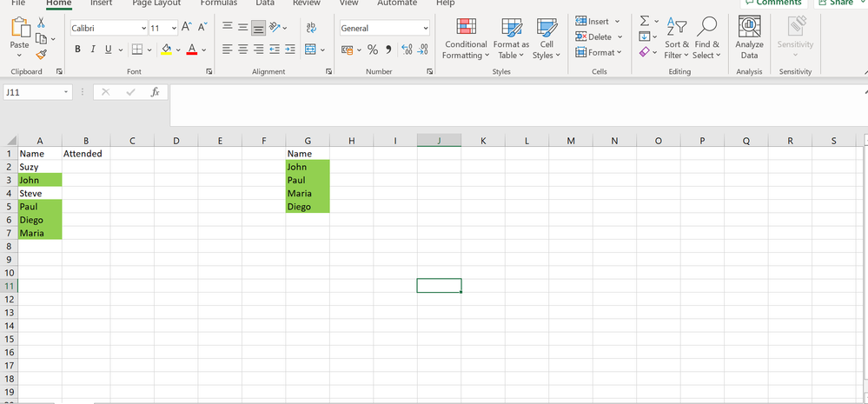Apply accounting number format
868x404 pixels.
[x=347, y=50]
